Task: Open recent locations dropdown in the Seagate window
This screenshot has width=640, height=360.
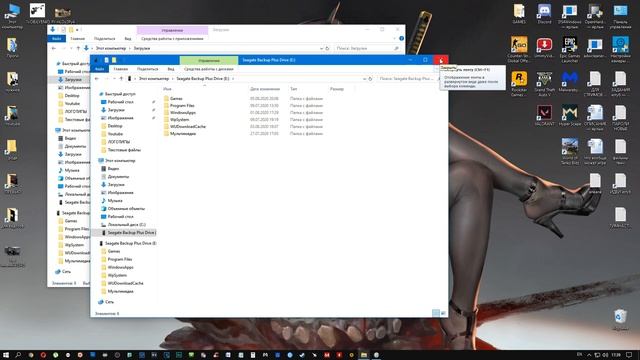Action: pos(114,79)
